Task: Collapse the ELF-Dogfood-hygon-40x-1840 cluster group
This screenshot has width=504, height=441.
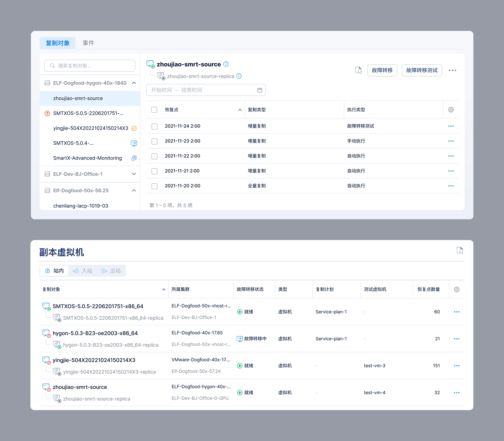Action: click(x=134, y=83)
